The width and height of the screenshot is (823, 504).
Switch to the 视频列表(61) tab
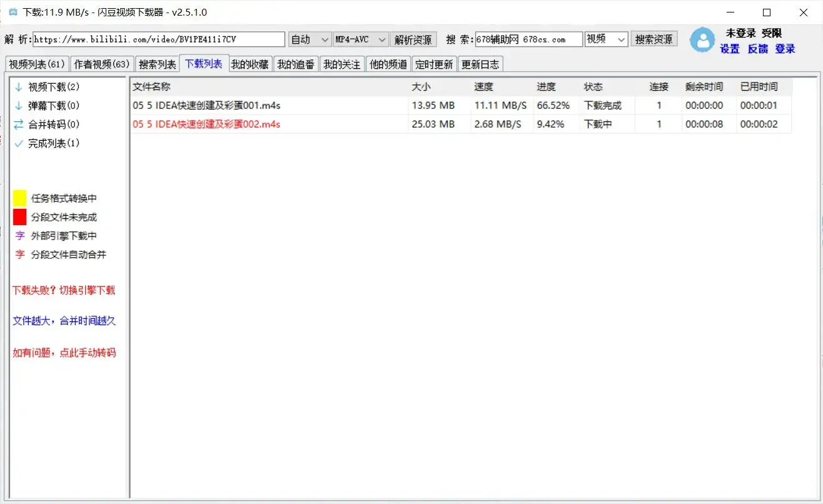(x=36, y=63)
